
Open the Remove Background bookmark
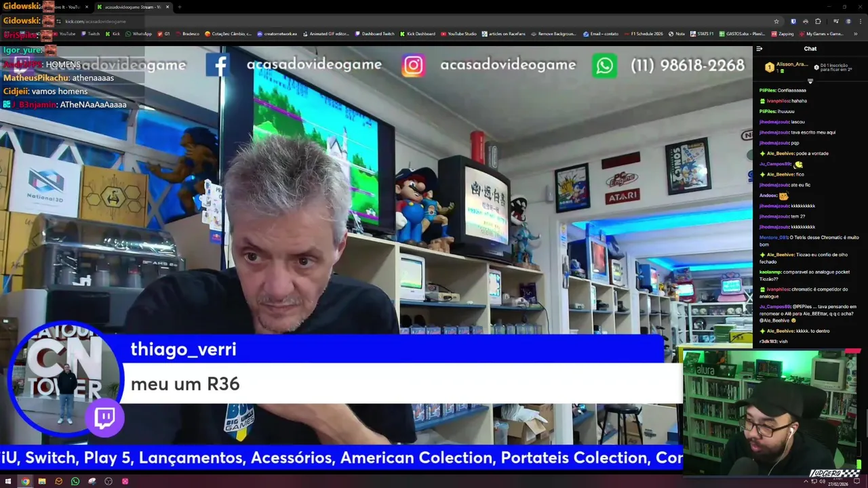(x=553, y=33)
